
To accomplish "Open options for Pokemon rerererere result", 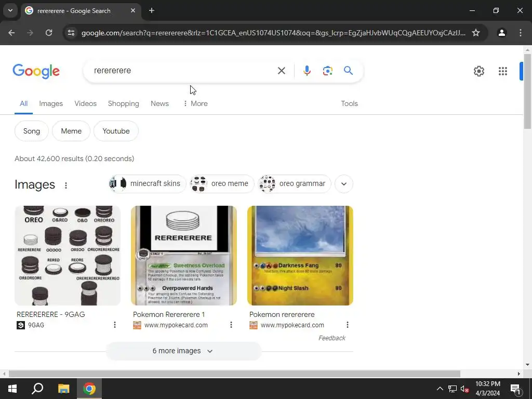I will [x=348, y=325].
